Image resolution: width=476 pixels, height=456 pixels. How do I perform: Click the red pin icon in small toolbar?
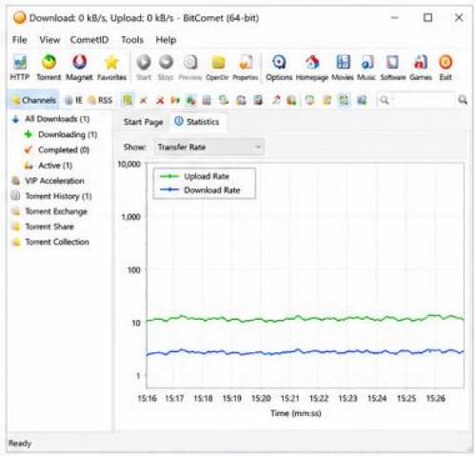click(276, 101)
